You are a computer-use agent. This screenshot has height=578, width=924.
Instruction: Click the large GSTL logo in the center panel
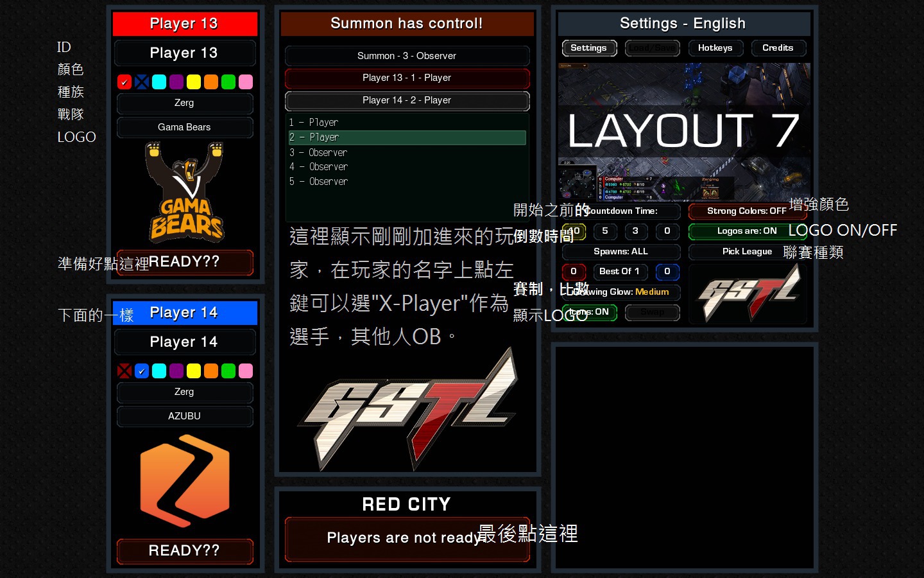point(407,409)
